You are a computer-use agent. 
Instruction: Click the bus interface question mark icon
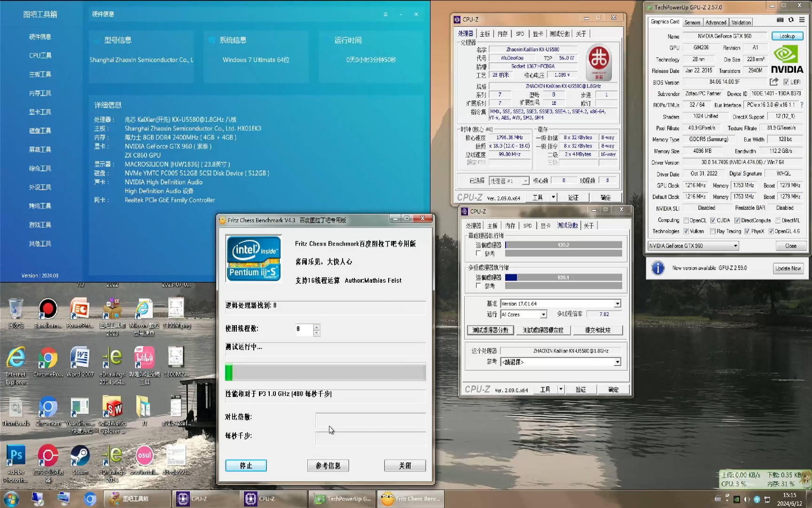[802, 105]
